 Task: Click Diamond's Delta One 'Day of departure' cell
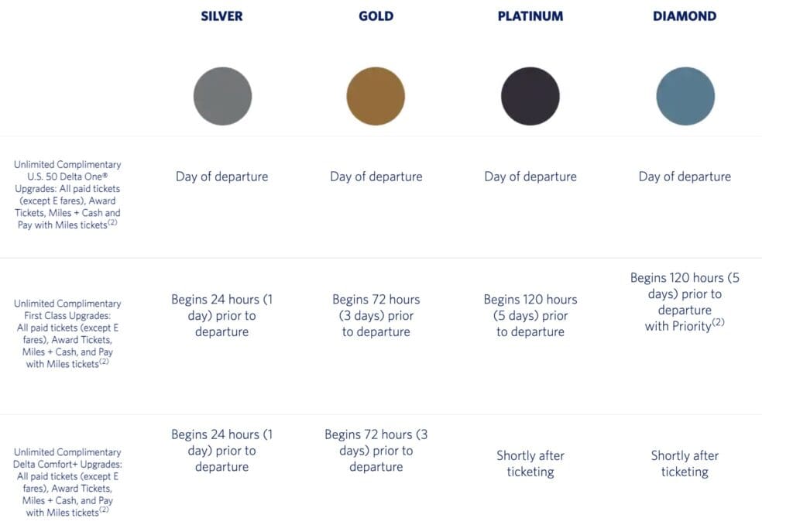pyautogui.click(x=685, y=177)
